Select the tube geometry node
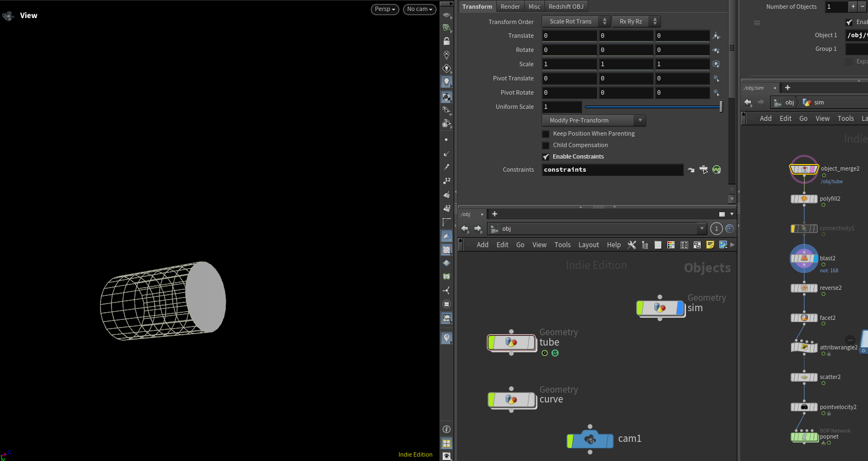 [x=512, y=342]
